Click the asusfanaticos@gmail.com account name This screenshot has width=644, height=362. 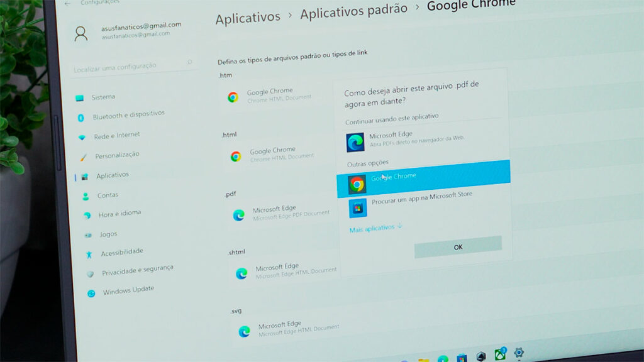tap(141, 26)
